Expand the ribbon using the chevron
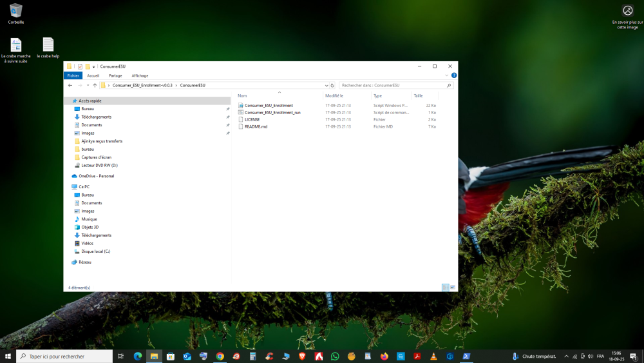Screen dimensions: 644x363 (447, 75)
